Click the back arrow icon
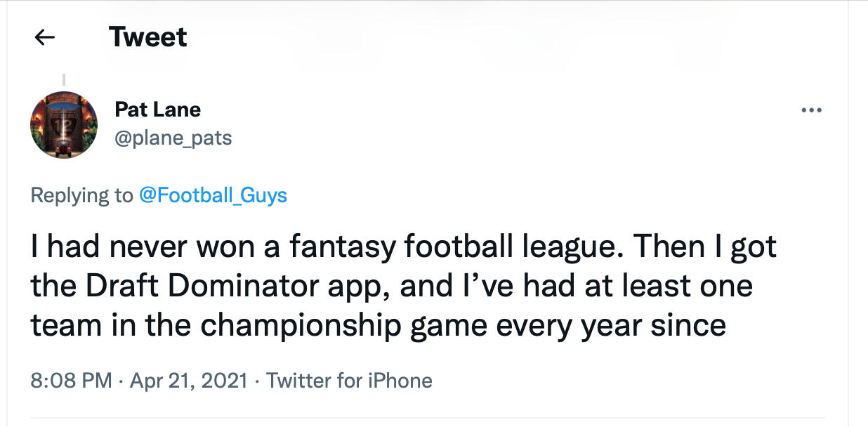Image resolution: width=868 pixels, height=427 pixels. point(45,38)
